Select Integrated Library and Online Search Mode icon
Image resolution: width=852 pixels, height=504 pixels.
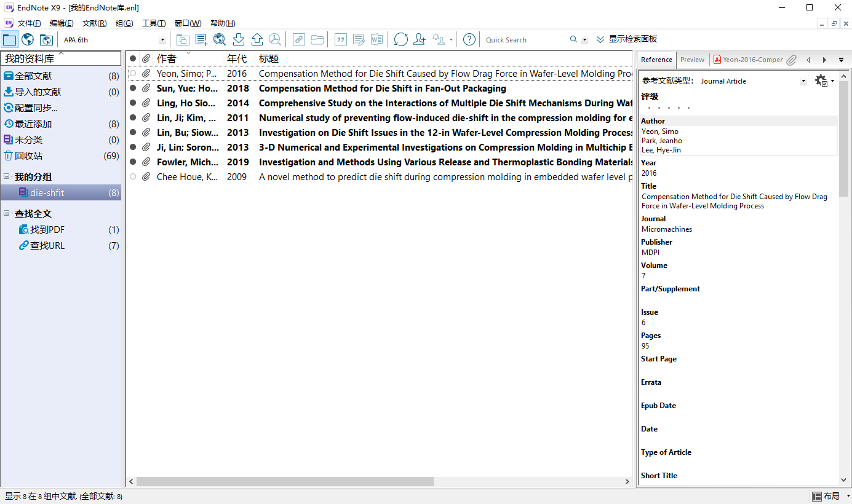[x=46, y=40]
